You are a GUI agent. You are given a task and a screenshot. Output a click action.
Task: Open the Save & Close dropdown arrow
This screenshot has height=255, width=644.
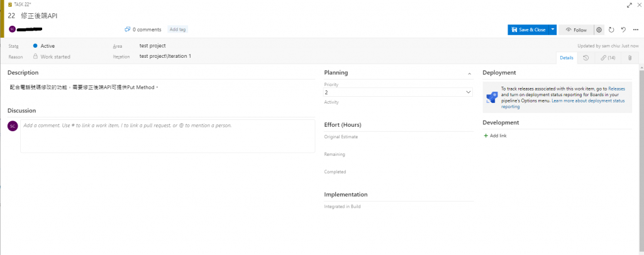(x=553, y=30)
